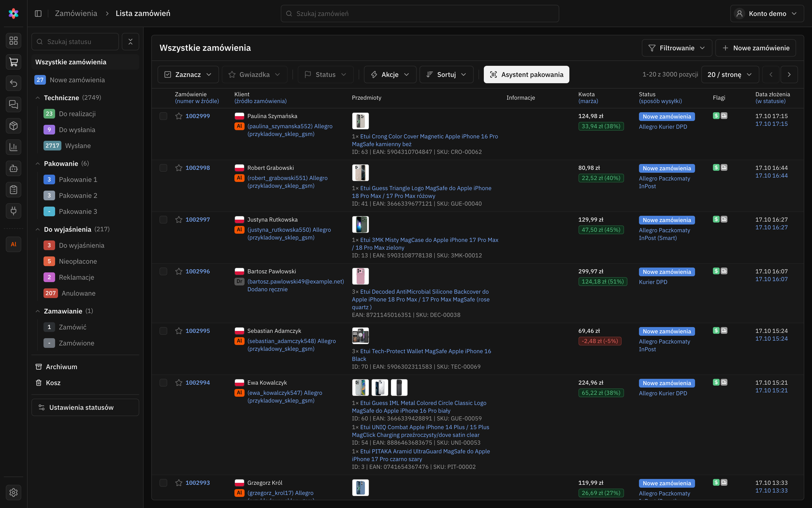Select checkbox for order 1002998
812x508 pixels.
tap(163, 168)
